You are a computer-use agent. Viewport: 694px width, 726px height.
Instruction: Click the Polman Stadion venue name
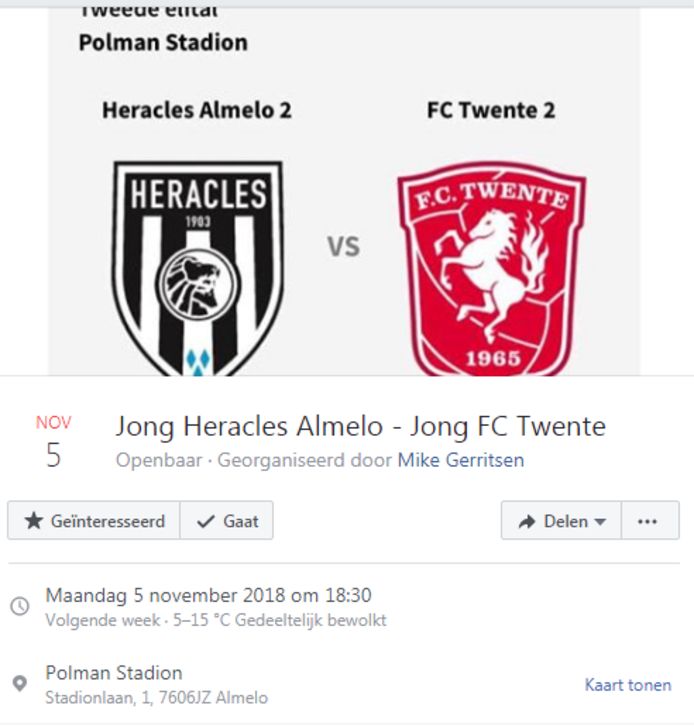(x=114, y=672)
